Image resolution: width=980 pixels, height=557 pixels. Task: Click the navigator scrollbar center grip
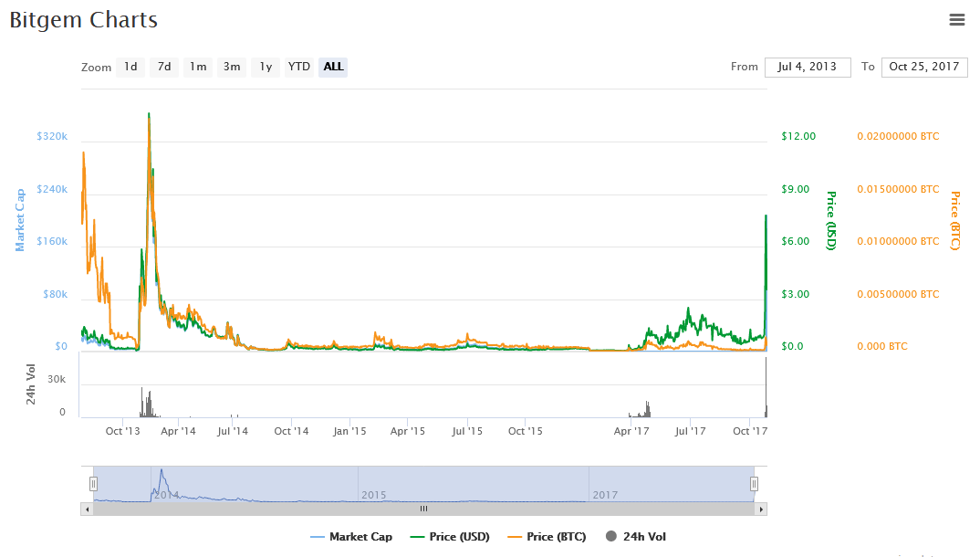coord(423,510)
